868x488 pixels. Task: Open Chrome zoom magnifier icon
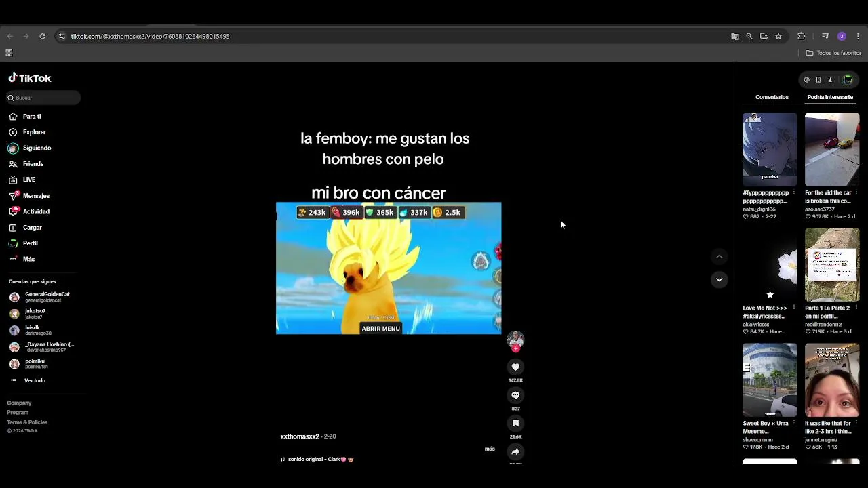tap(749, 36)
